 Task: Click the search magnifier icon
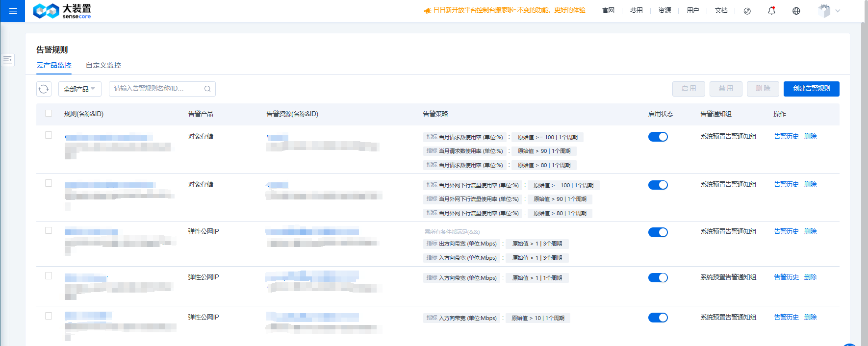[x=207, y=89]
